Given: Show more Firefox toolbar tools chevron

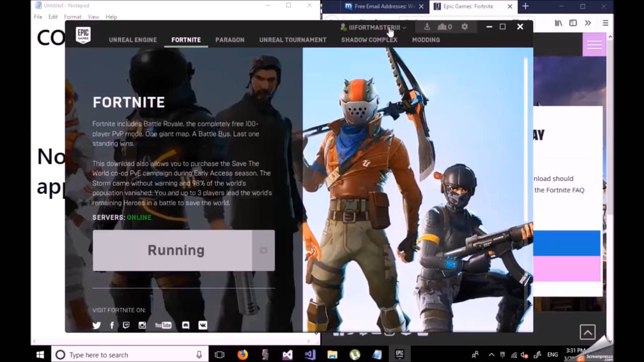Looking at the screenshot, I should 588,23.
